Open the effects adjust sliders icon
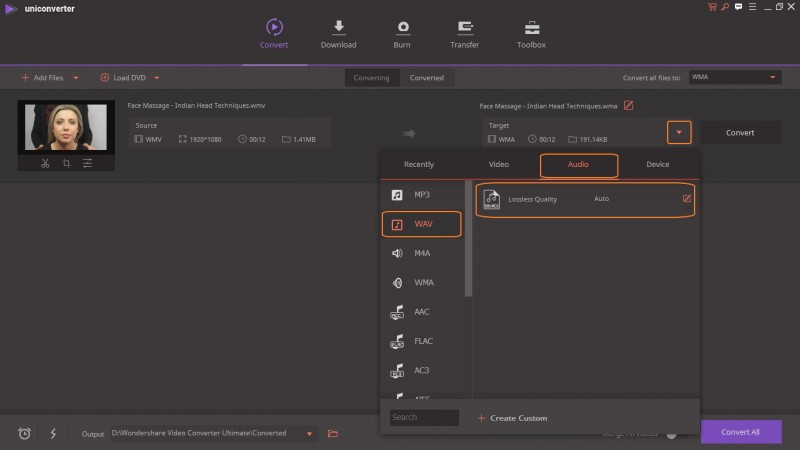Image resolution: width=800 pixels, height=450 pixels. tap(88, 163)
